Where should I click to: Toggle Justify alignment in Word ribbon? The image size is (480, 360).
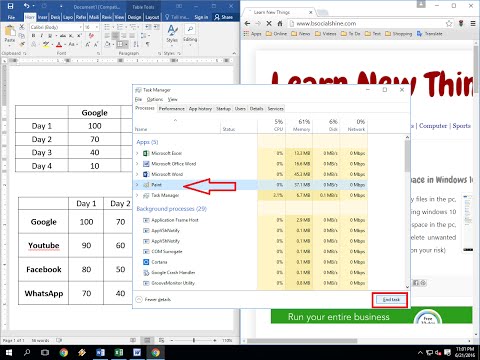pyautogui.click(x=132, y=36)
